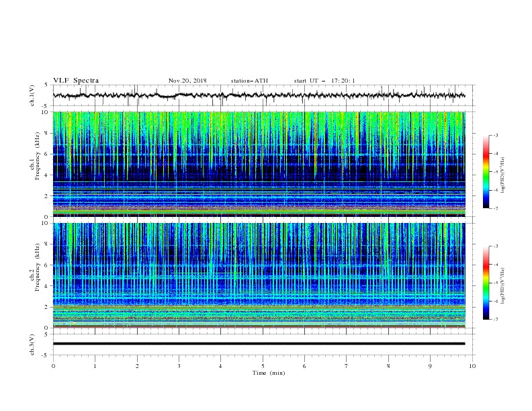Click the time axis tick label '0'
Screen dimensions: 532x411
tap(53, 366)
